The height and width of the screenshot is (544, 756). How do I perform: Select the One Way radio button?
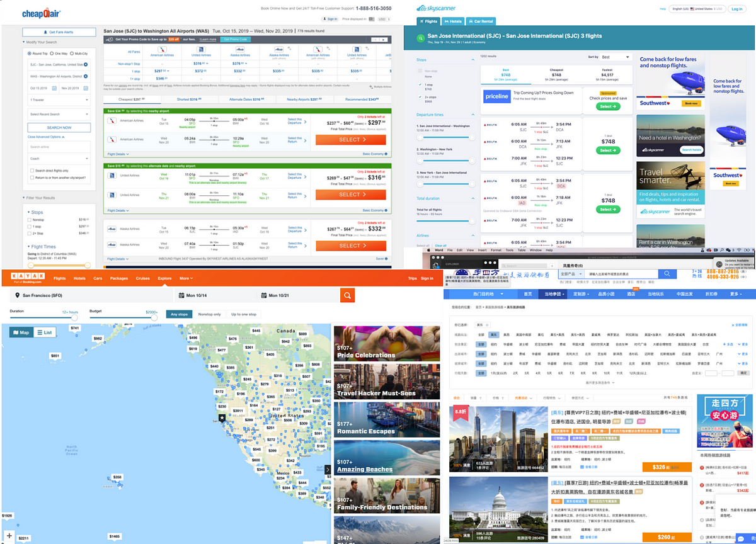click(x=52, y=54)
